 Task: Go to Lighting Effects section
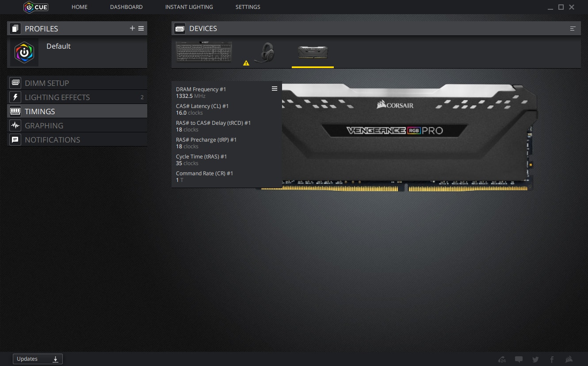point(57,97)
